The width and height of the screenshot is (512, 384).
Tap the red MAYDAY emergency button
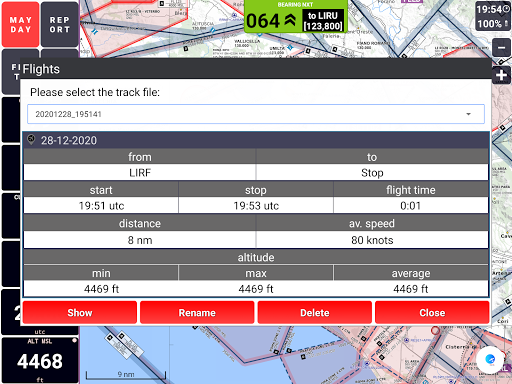pyautogui.click(x=20, y=24)
